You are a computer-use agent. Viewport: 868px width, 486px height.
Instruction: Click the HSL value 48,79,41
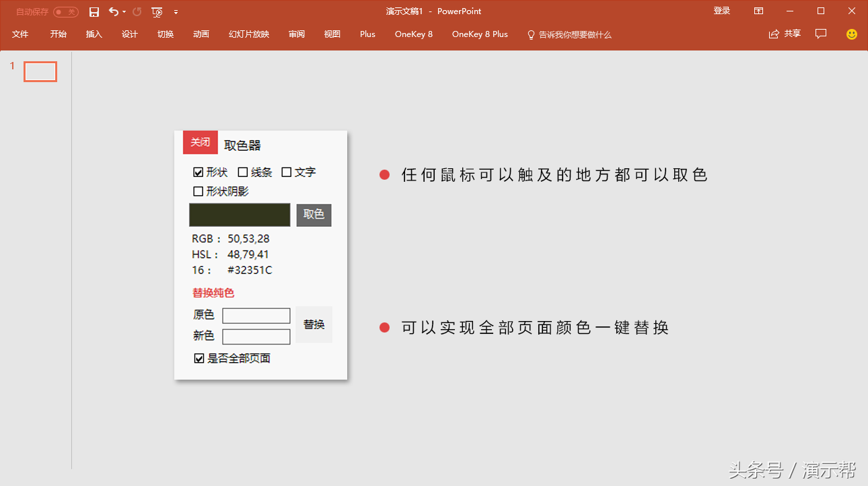pos(248,254)
